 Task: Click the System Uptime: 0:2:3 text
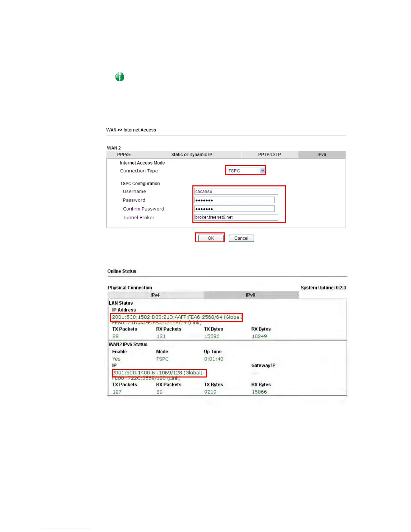click(323, 288)
